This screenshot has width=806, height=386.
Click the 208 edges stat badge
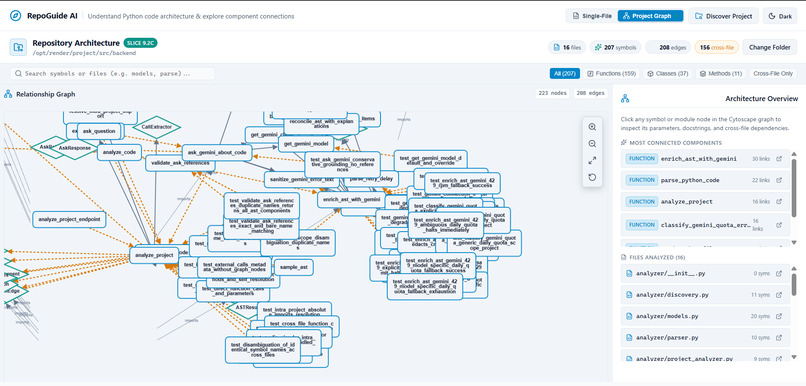pos(668,47)
